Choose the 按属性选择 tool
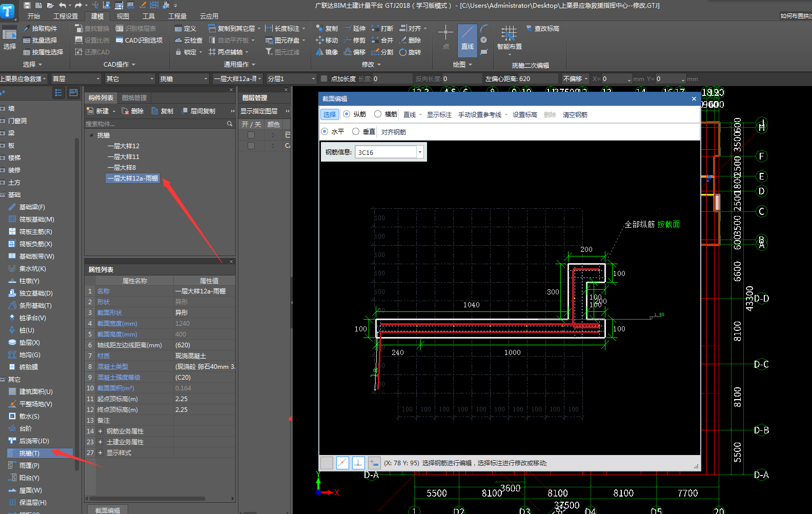Image resolution: width=812 pixels, height=514 pixels. (x=43, y=52)
